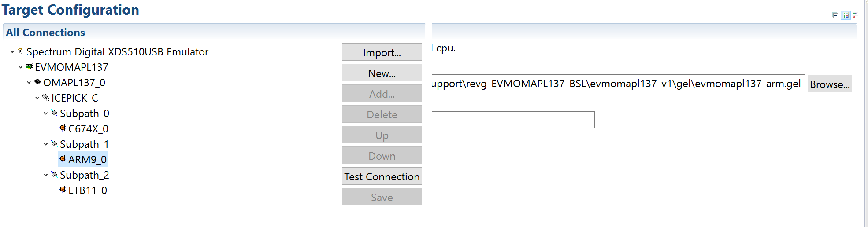Collapse the EVMOMAPL137 tree node
This screenshot has width=868, height=227.
21,67
